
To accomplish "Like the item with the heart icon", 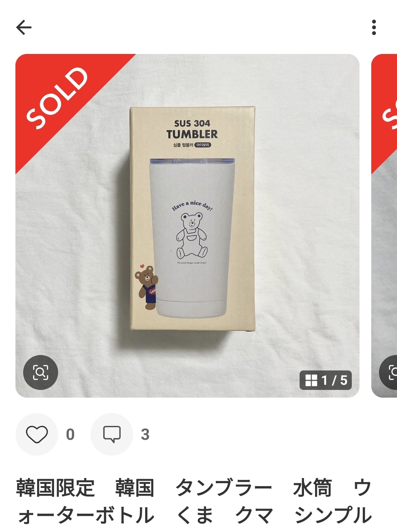I will (x=37, y=434).
